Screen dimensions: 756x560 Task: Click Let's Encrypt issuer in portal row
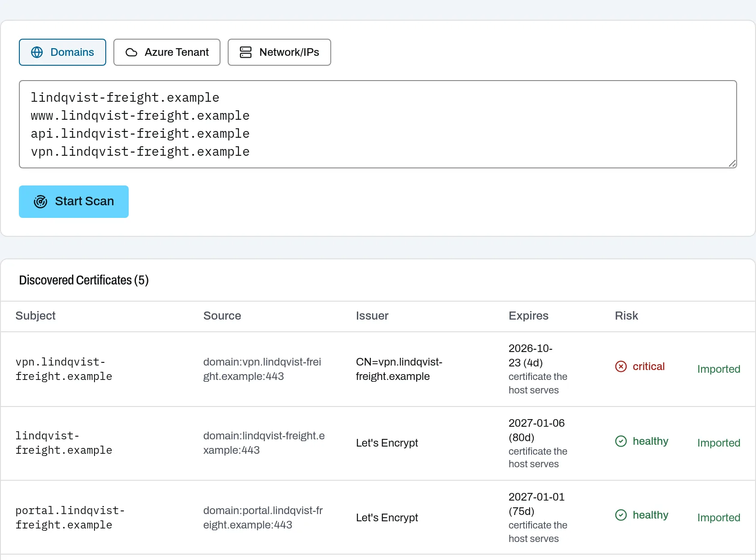click(x=387, y=518)
